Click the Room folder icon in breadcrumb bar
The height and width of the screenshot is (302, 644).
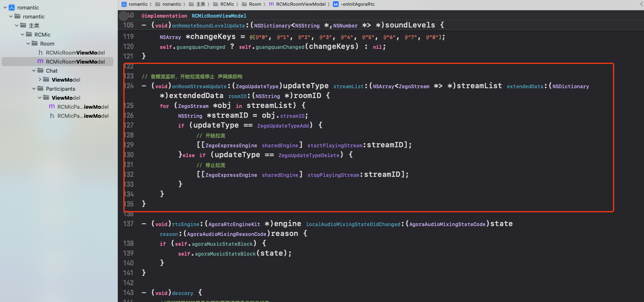click(x=244, y=4)
